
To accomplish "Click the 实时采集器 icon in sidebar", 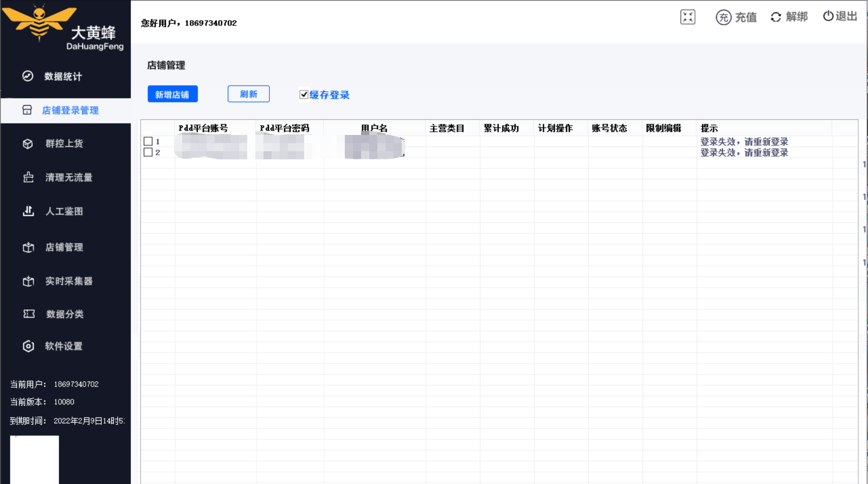I will 28,281.
